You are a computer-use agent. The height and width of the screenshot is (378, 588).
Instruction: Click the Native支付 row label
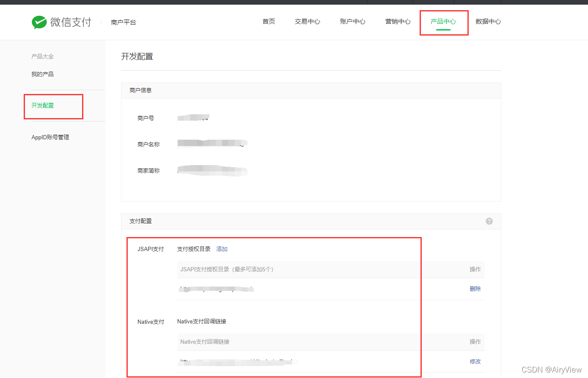coord(151,322)
